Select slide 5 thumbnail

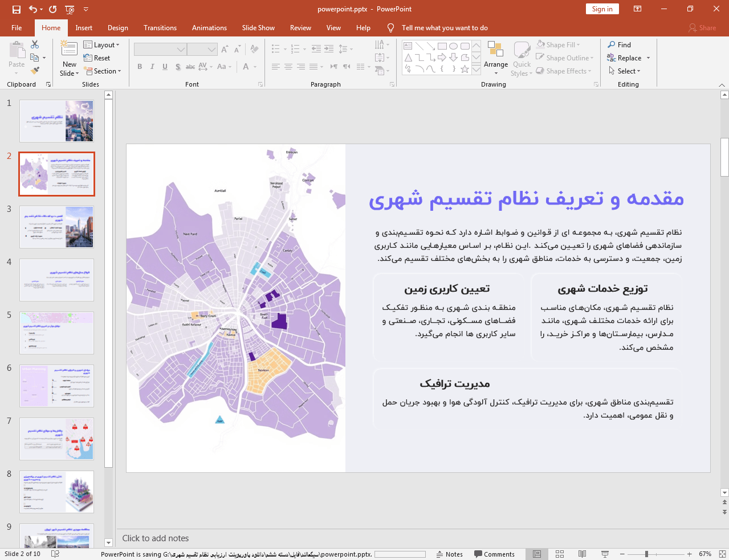pyautogui.click(x=56, y=333)
